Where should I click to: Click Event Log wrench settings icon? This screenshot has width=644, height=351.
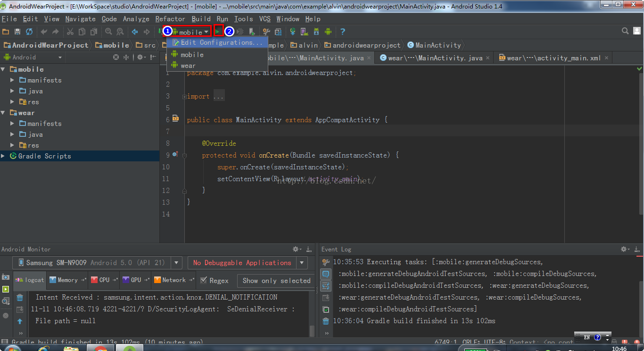[x=326, y=262]
